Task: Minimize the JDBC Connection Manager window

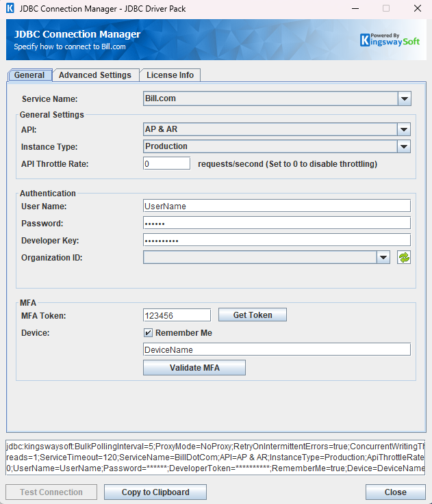Action: point(355,9)
